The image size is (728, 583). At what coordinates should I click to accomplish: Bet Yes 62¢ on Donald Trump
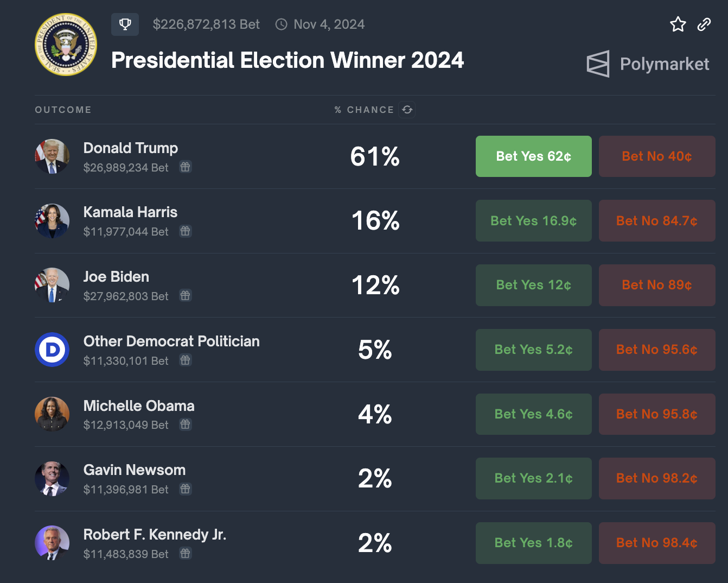coord(534,156)
